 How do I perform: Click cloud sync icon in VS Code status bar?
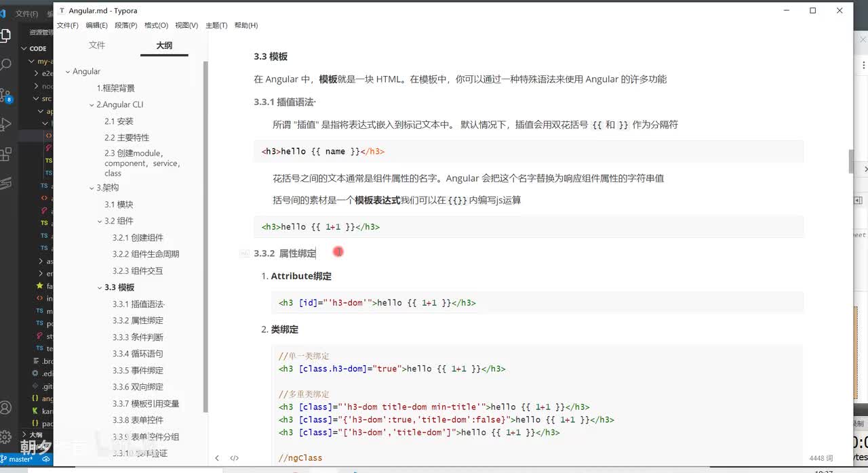pyautogui.click(x=46, y=459)
